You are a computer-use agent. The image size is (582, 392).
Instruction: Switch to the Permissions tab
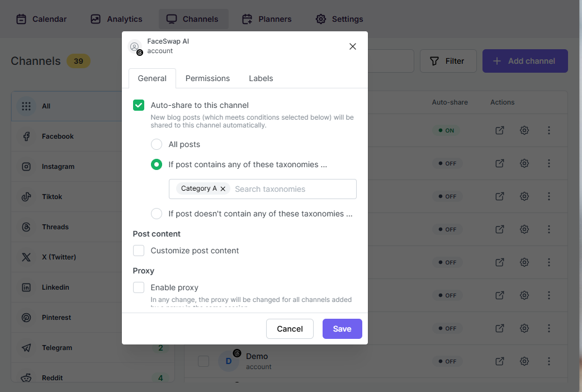tap(207, 78)
